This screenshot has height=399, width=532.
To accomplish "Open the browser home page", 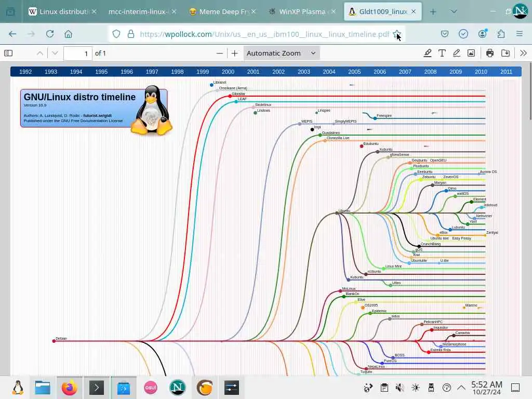I will coord(68,34).
